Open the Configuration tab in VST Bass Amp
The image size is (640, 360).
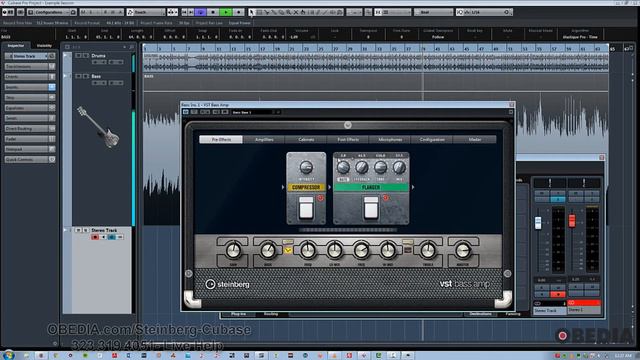[x=432, y=140]
